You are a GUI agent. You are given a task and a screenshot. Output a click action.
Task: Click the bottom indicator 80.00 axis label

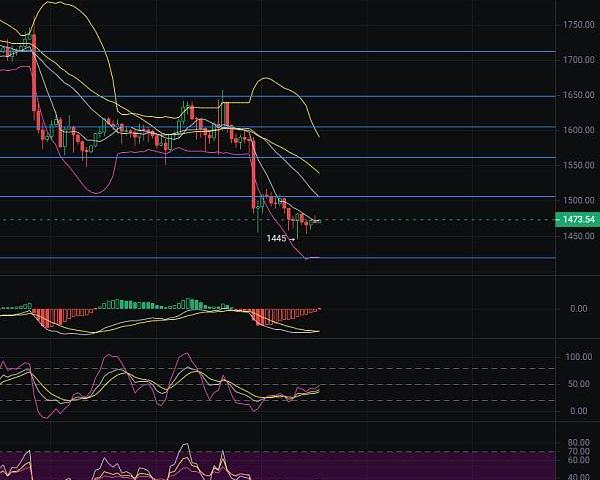(578, 442)
